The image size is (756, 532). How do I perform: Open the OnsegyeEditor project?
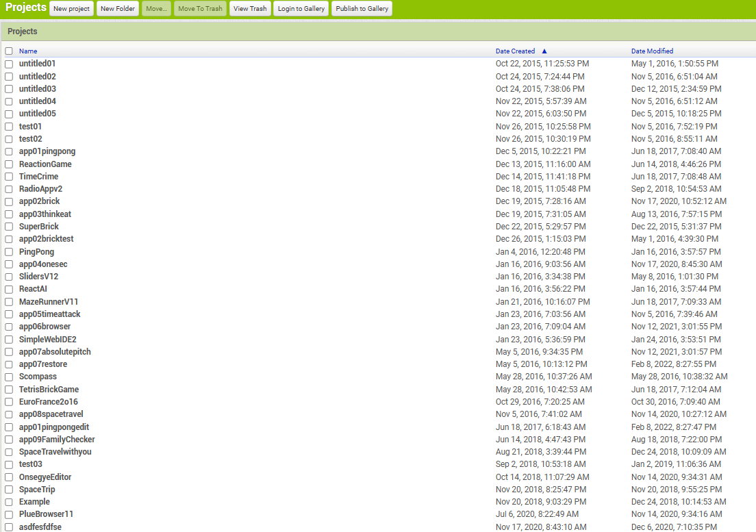click(x=45, y=477)
